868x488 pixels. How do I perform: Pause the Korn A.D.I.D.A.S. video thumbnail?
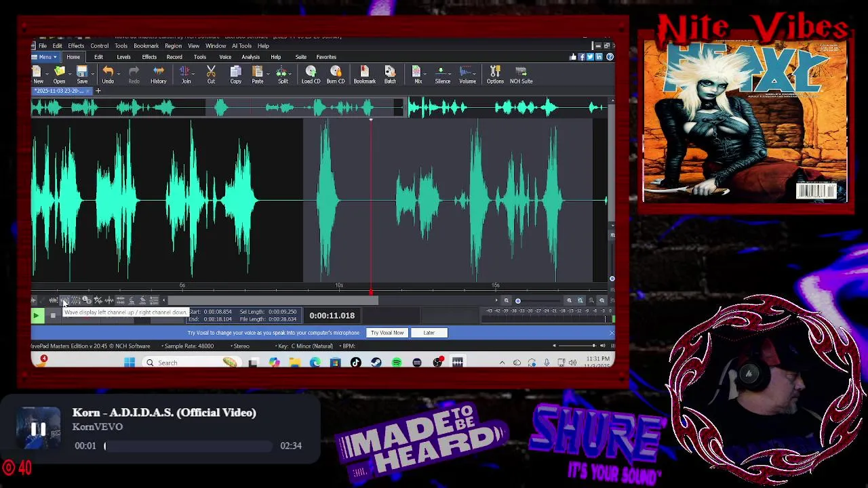[38, 429]
